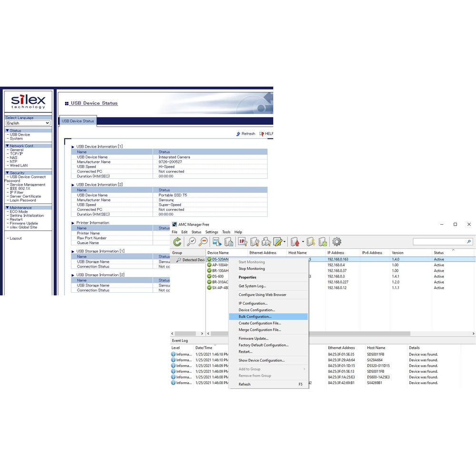The image size is (476, 476).
Task: Open the Firmware Update maintenance link
Action: click(x=24, y=223)
